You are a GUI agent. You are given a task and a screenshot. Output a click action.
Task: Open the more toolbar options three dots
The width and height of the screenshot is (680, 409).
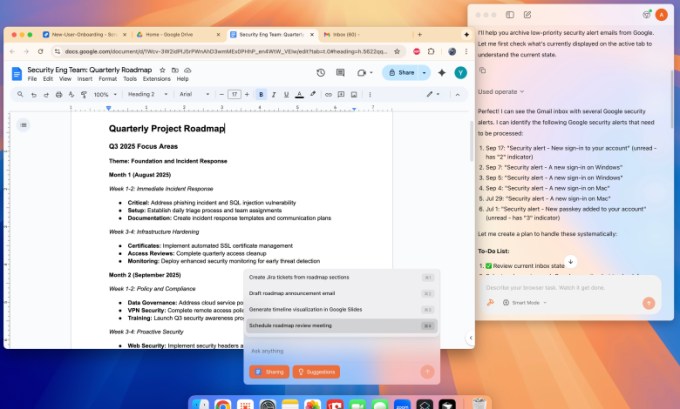(x=369, y=95)
